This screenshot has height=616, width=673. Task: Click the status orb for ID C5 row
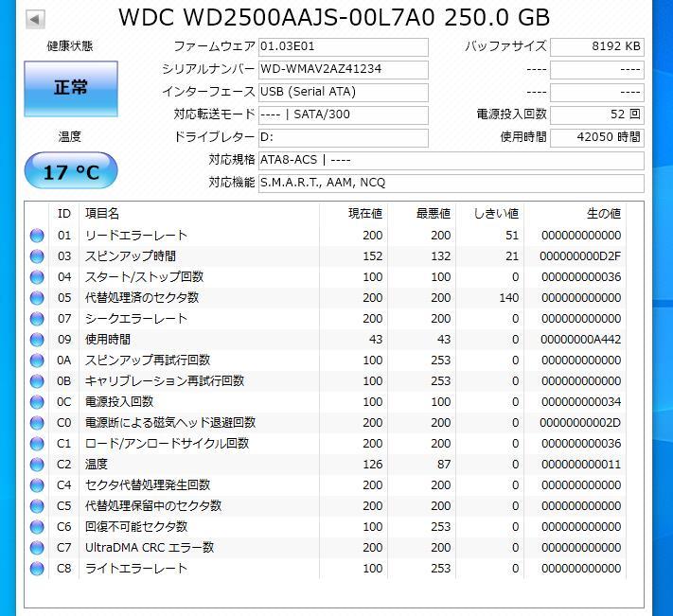tap(37, 505)
